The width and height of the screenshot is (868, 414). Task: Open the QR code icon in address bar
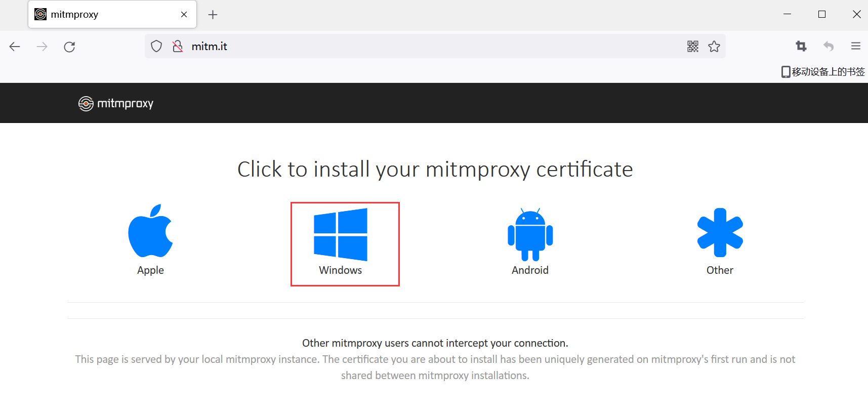693,47
